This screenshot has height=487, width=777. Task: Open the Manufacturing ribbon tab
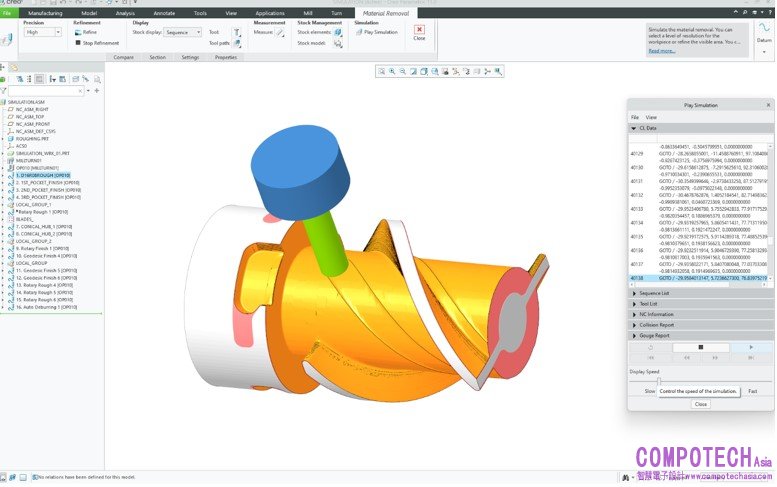(44, 13)
